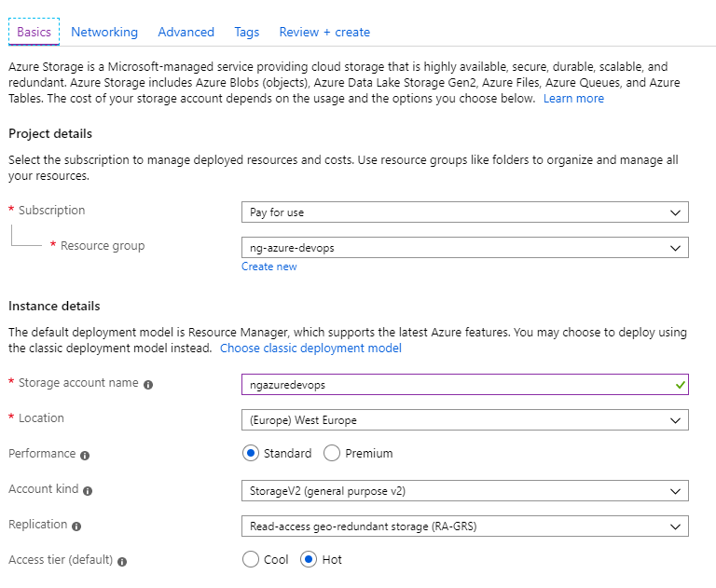Click Storage account name info icon

click(x=148, y=385)
